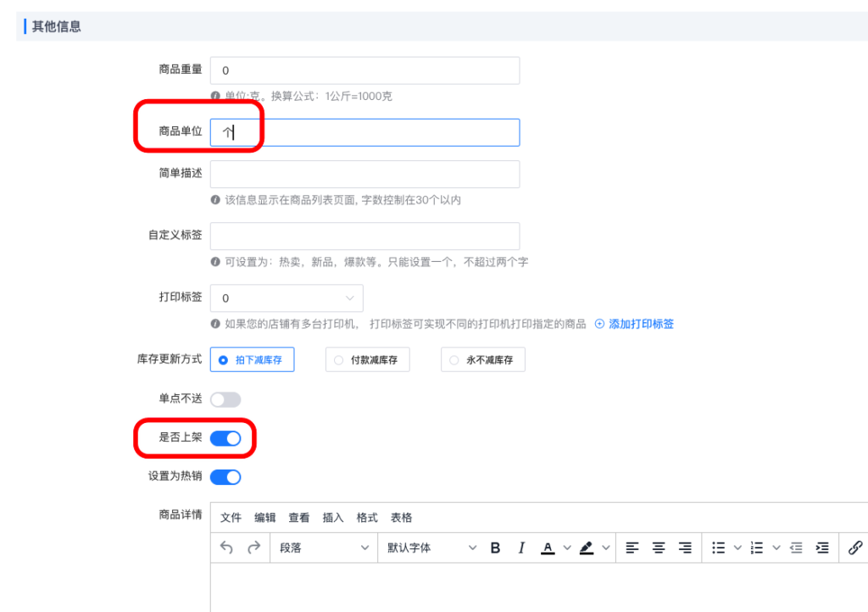The width and height of the screenshot is (868, 612).
Task: Open the 段落 paragraph style dropdown
Action: point(322,547)
